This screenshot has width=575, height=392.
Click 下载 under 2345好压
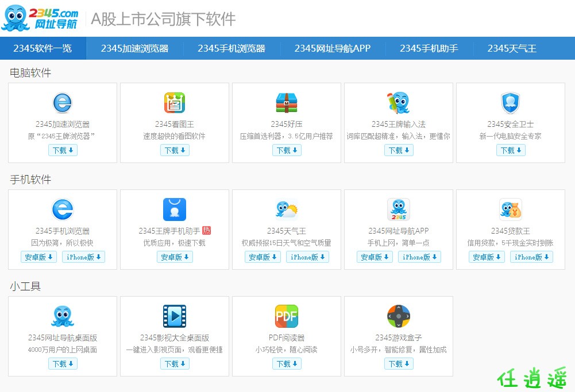coord(287,150)
